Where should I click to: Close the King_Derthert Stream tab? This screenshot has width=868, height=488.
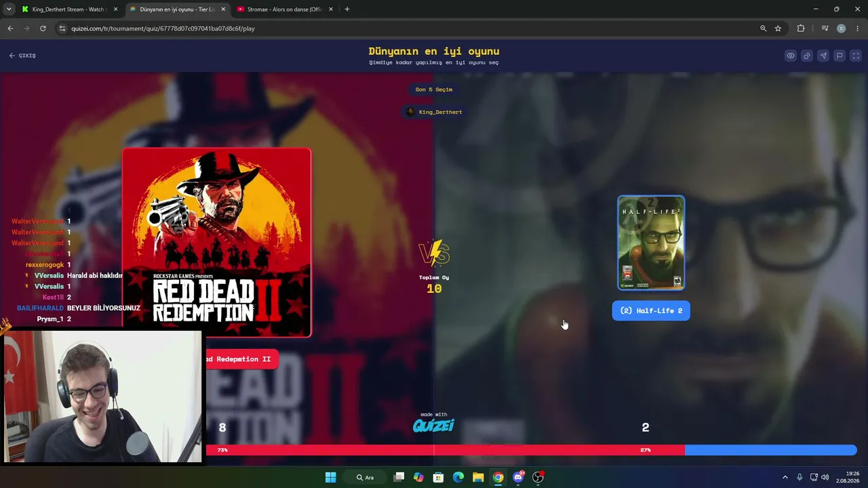point(115,9)
